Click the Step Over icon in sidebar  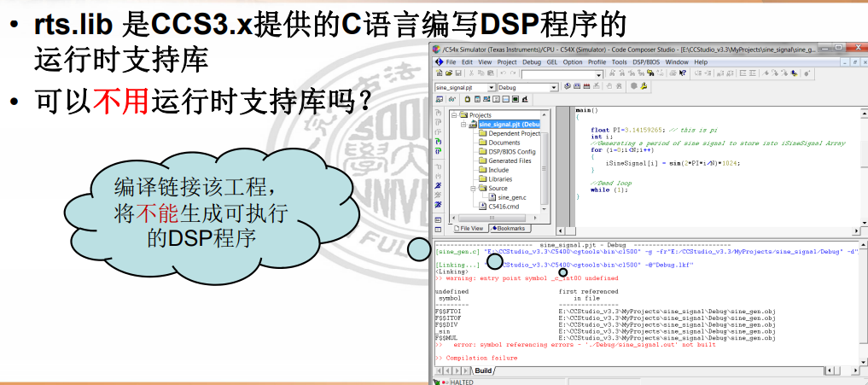(438, 122)
